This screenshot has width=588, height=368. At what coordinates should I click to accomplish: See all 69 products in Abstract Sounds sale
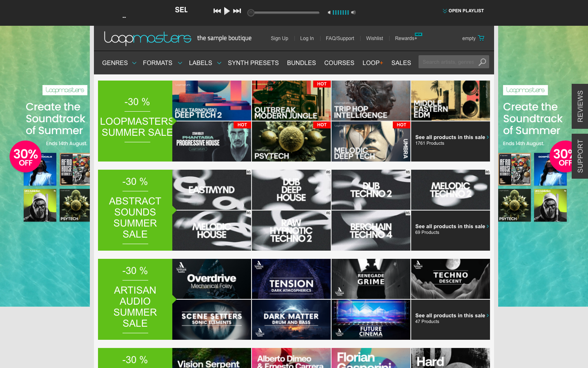pos(450,231)
